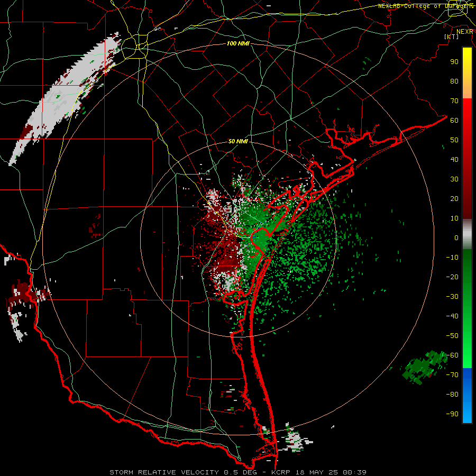Click the 0 value on velocity scale
Viewport: 476px width, 476px height.
(x=456, y=238)
